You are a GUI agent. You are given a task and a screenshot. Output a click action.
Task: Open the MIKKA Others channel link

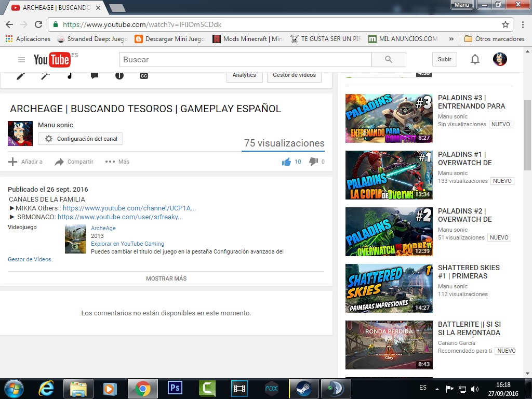click(129, 208)
